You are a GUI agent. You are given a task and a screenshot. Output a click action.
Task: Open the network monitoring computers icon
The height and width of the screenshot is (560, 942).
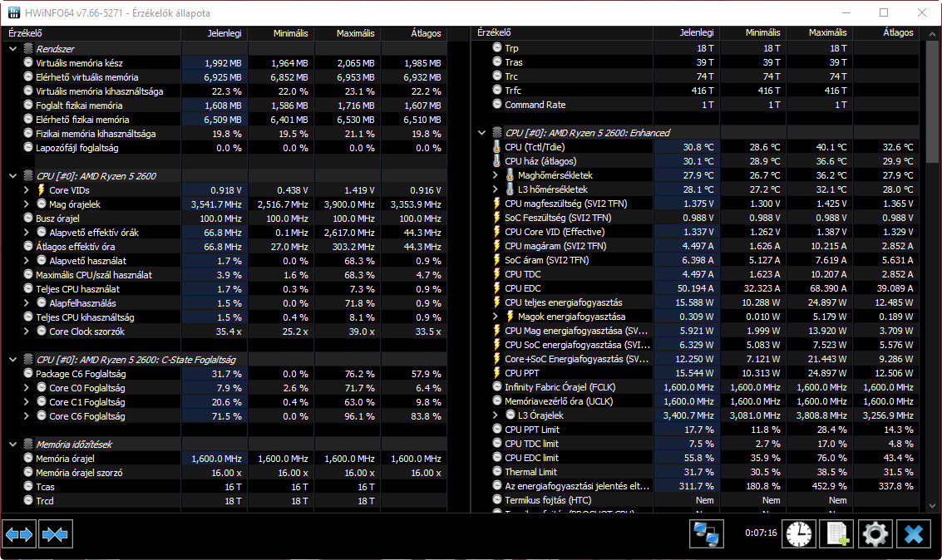coord(706,533)
